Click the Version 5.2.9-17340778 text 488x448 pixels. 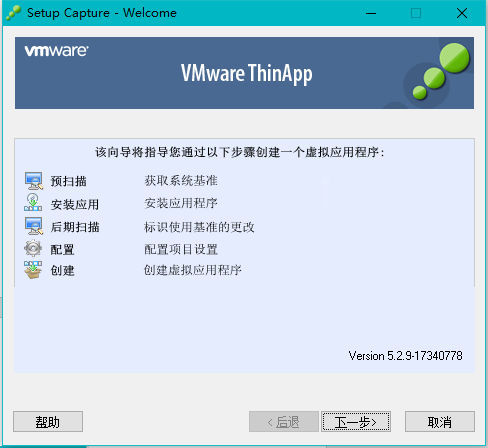coord(405,356)
